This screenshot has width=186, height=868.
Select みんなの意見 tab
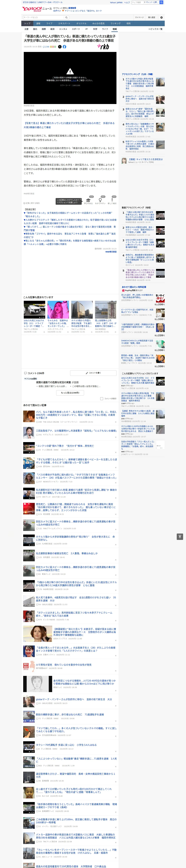[x=98, y=24]
